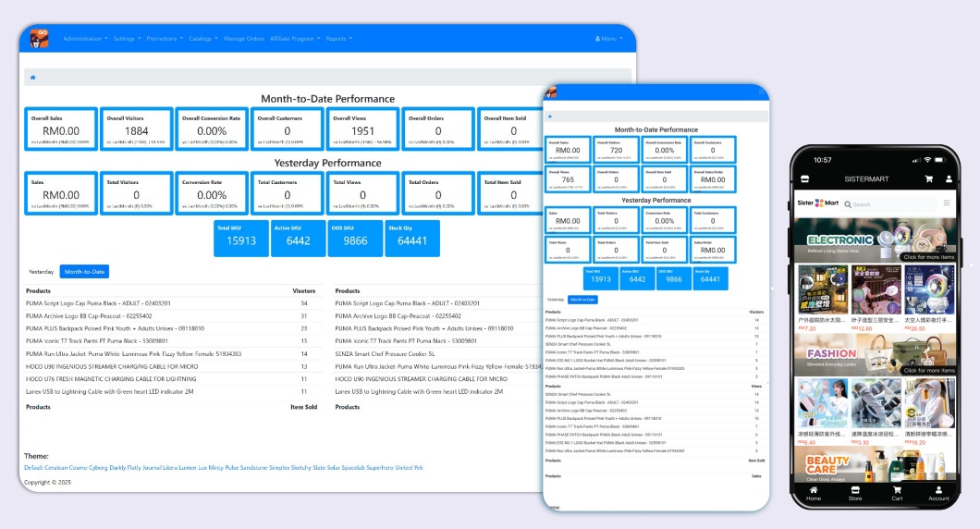Click the logo icon in tablet header
980x529 pixels.
pos(551,92)
